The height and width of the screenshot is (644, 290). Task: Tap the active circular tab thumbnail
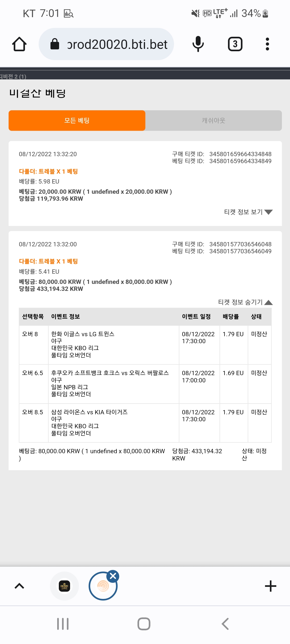[x=103, y=586]
